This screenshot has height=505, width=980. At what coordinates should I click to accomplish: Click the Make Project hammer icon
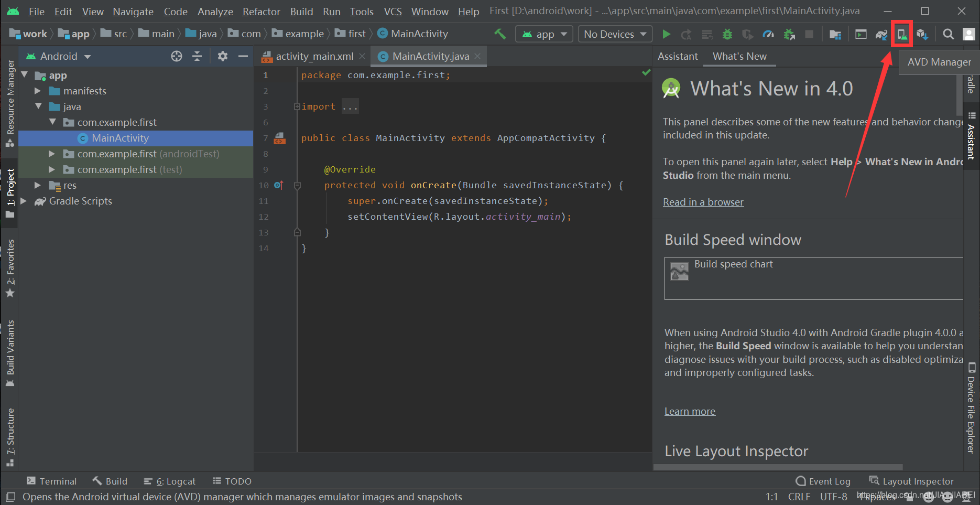click(500, 34)
